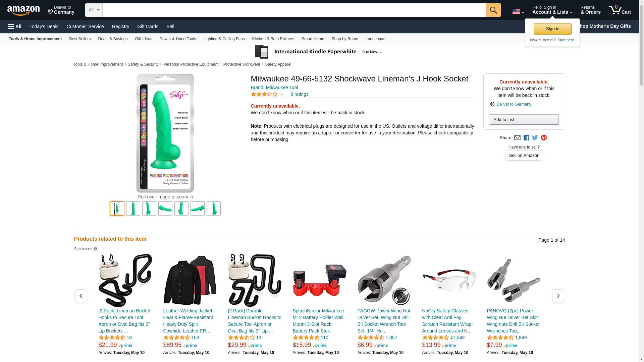Viewport: 644px width, 362px height.
Task: Share via the Twitter icon
Action: click(535, 138)
